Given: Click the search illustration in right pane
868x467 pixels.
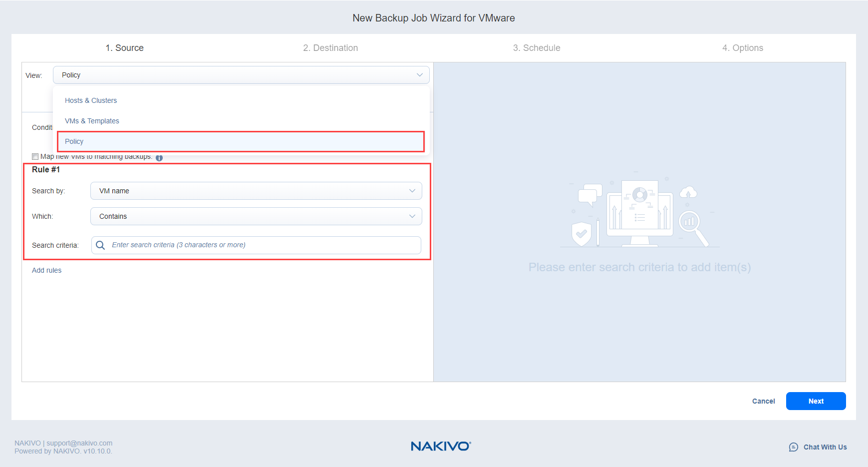Looking at the screenshot, I should point(640,213).
